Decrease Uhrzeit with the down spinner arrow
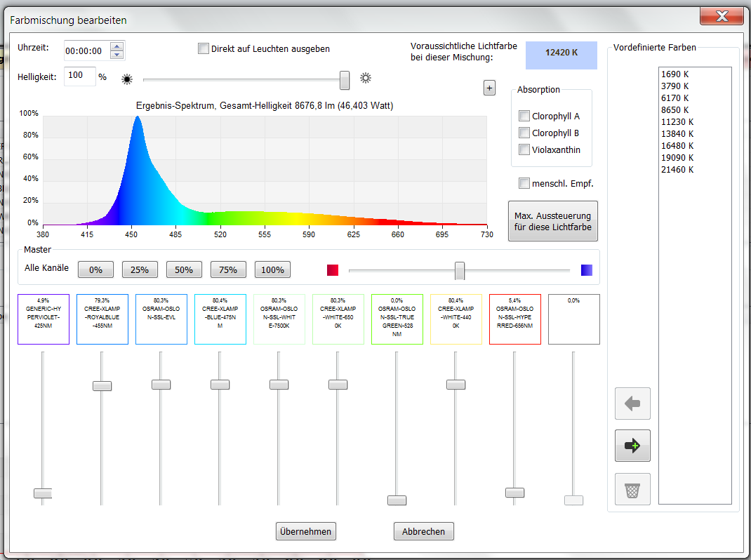 coord(117,55)
